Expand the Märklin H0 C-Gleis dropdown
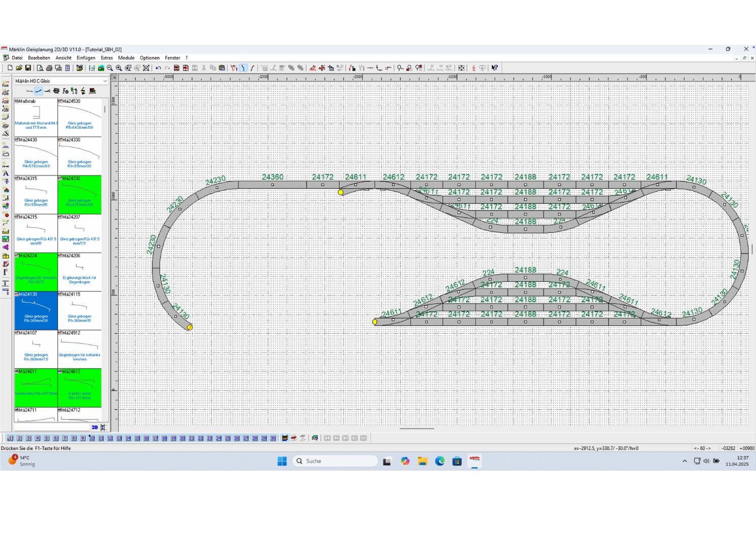Image resolution: width=756 pixels, height=539 pixels. (105, 81)
